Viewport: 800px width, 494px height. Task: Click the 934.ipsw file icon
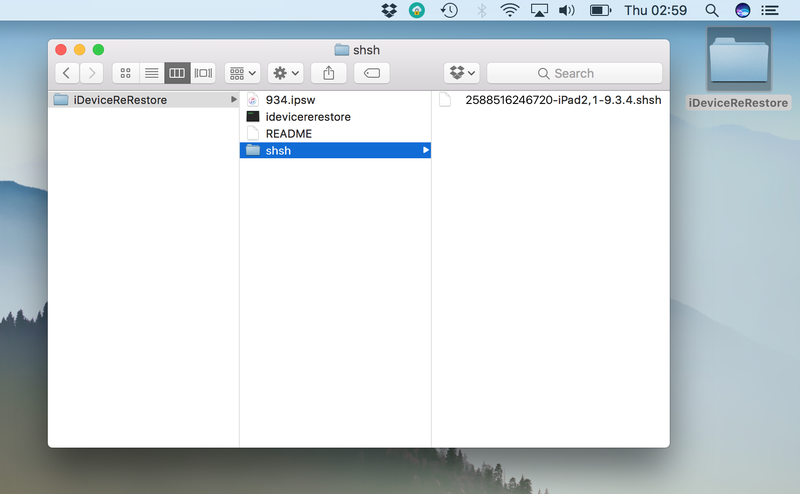[x=253, y=100]
